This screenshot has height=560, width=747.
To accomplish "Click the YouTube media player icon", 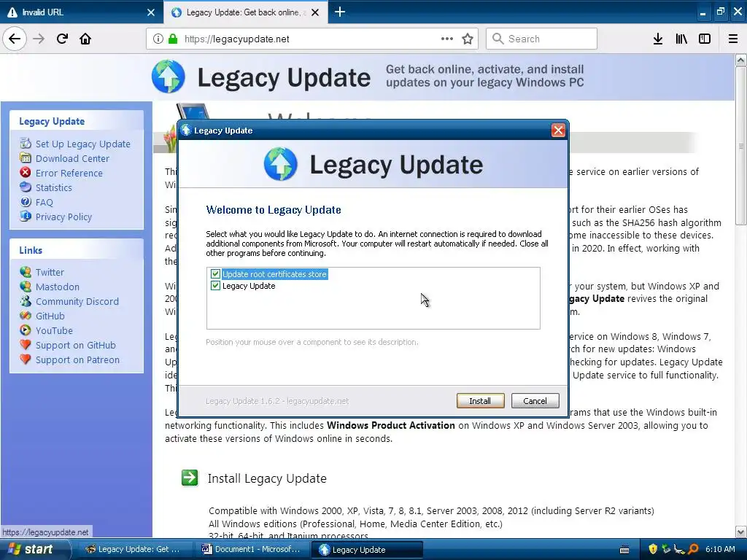I will (26, 330).
